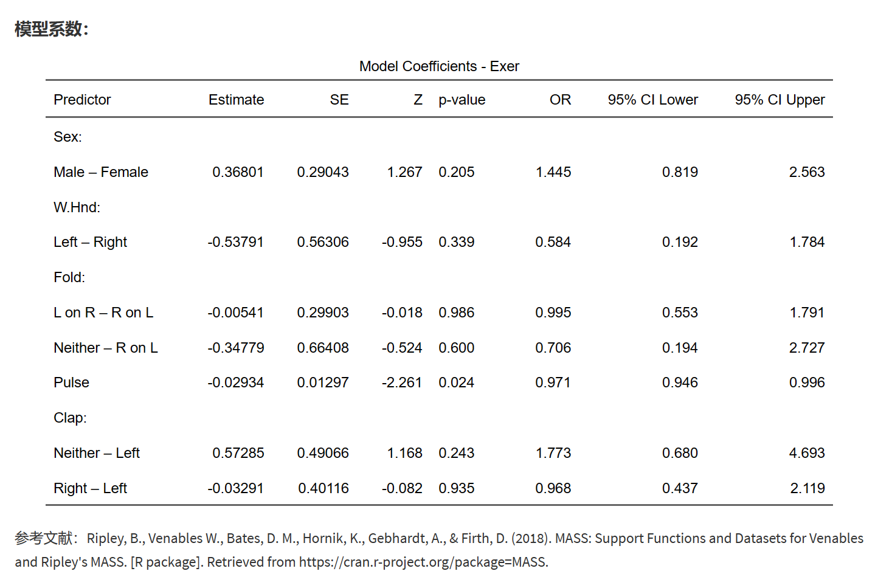The width and height of the screenshot is (878, 588).
Task: Click the Left – Right predictor row
Action: tap(91, 242)
